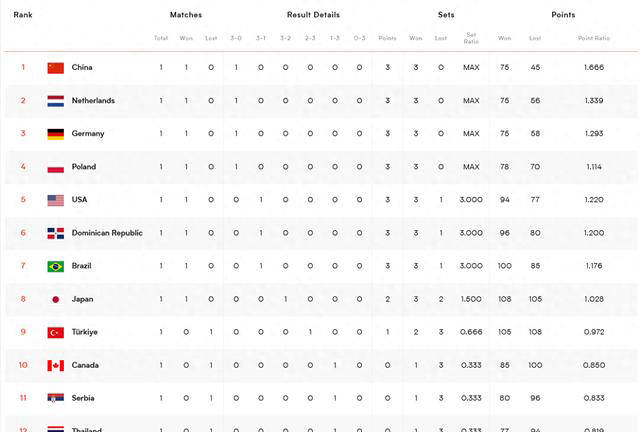This screenshot has height=432, width=640.
Task: Click the Set Ratio column subheader
Action: click(x=471, y=38)
